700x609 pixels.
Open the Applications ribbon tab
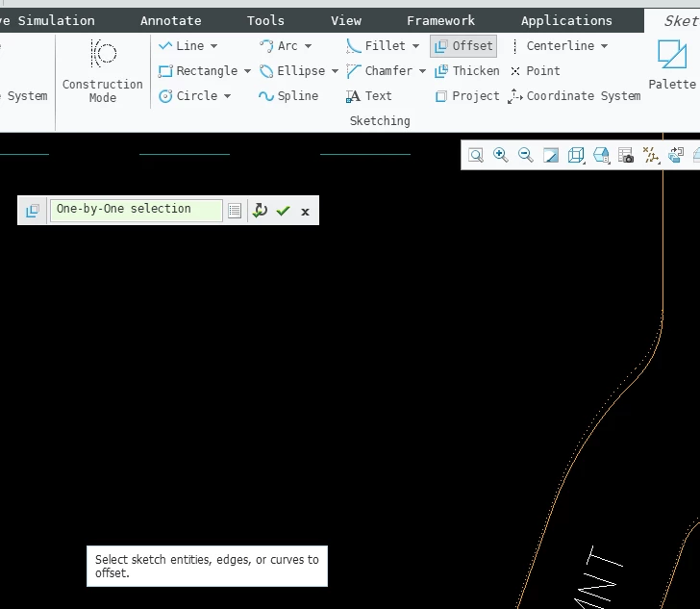pyautogui.click(x=566, y=20)
